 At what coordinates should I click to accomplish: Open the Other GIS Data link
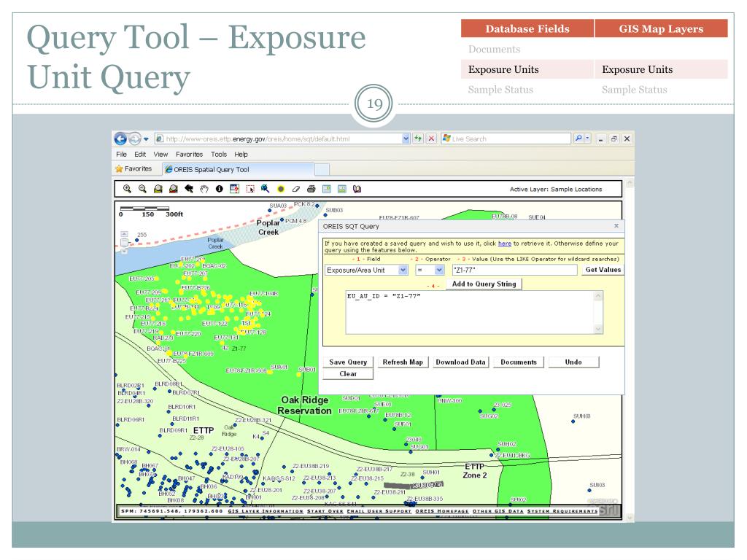498,511
